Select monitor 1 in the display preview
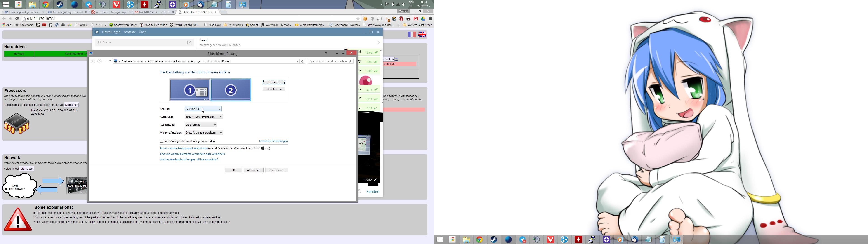Viewport: 868px width, 244px height. 189,90
